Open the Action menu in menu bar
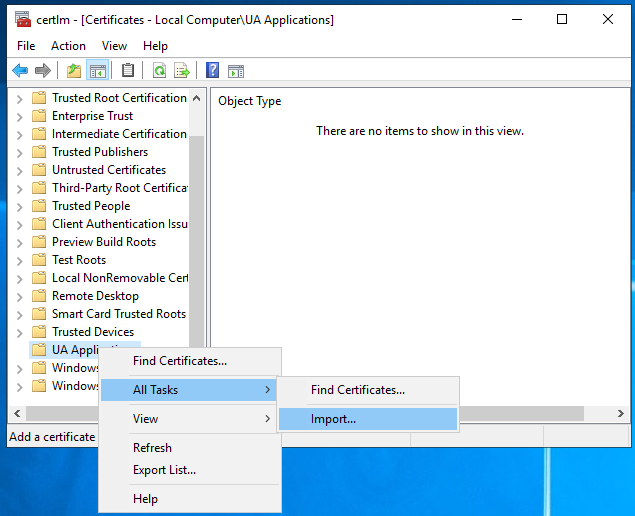Screen dimensions: 635x516 click(68, 46)
